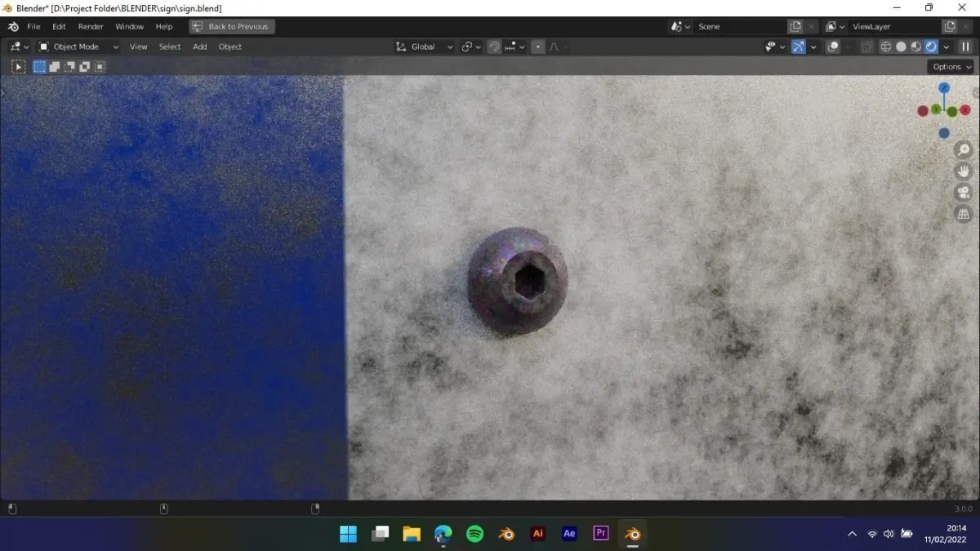Click the Z axis on navigation gizmo

pyautogui.click(x=944, y=87)
